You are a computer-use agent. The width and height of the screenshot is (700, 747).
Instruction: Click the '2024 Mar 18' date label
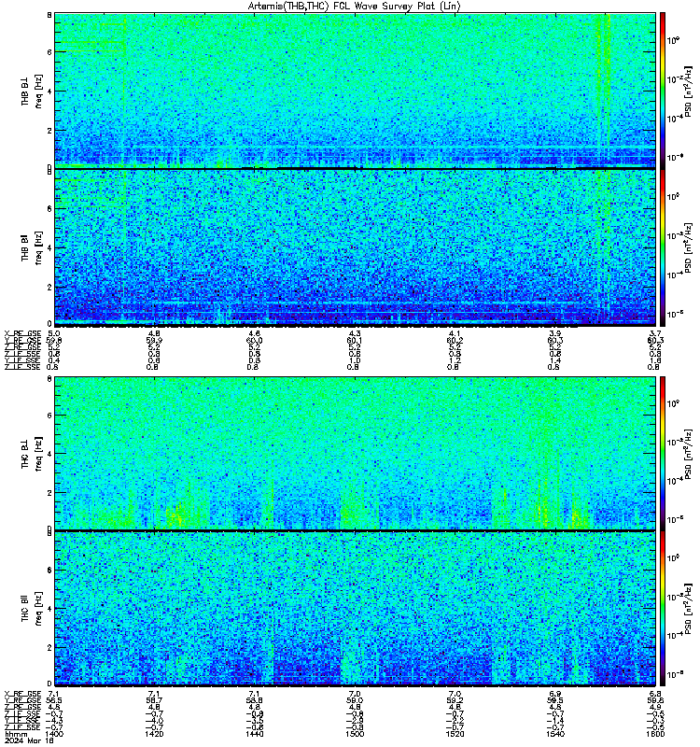[x=29, y=740]
